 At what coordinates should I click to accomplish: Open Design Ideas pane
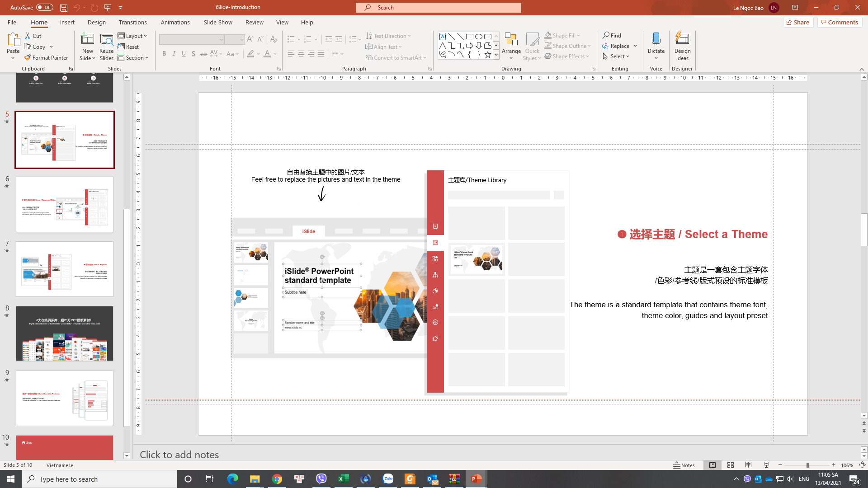pyautogui.click(x=682, y=47)
